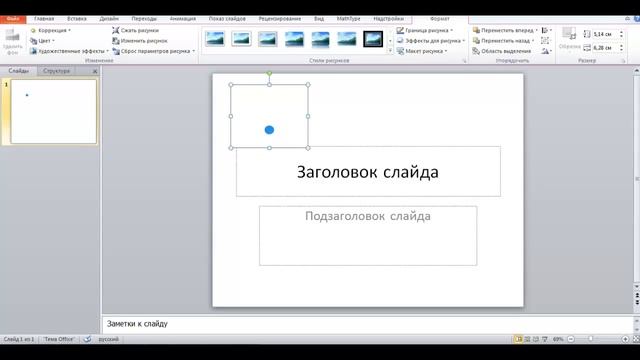Click the Подзаголовок слайда subtitle placeholder
Image resolution: width=640 pixels, height=360 pixels.
(x=368, y=236)
